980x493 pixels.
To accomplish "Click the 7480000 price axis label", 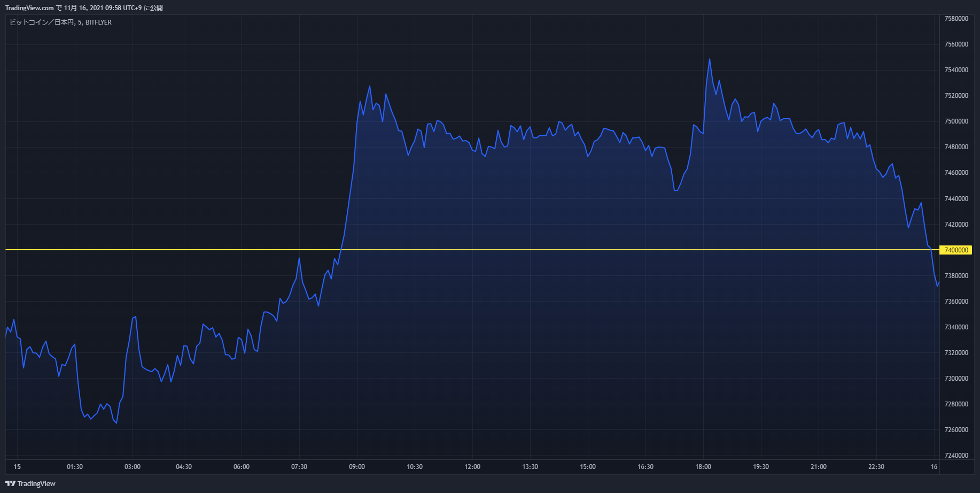I will pyautogui.click(x=956, y=147).
